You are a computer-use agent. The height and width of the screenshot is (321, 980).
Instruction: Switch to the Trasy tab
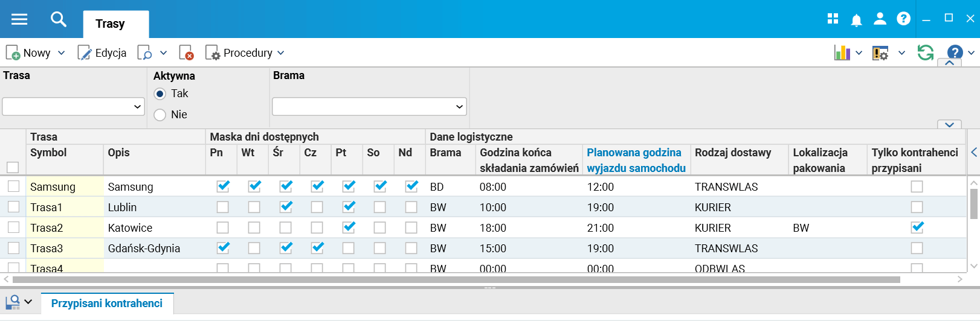click(x=115, y=24)
